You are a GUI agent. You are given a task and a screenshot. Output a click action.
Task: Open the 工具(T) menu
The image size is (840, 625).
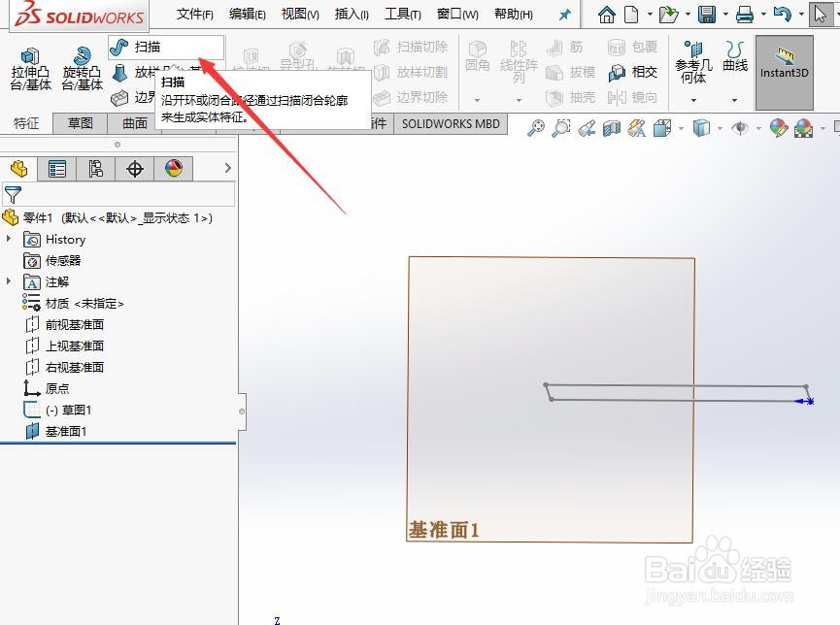coord(403,15)
